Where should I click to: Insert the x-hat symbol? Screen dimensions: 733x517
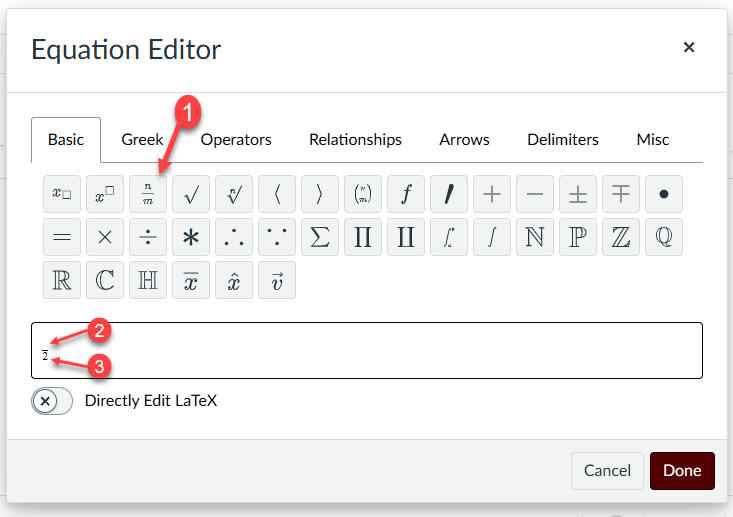pyautogui.click(x=234, y=280)
